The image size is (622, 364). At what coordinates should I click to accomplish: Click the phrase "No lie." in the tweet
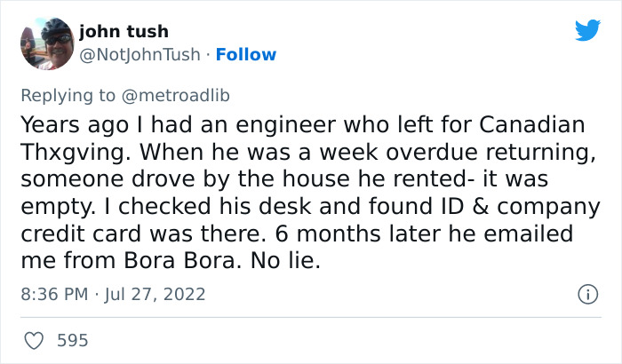tap(288, 262)
